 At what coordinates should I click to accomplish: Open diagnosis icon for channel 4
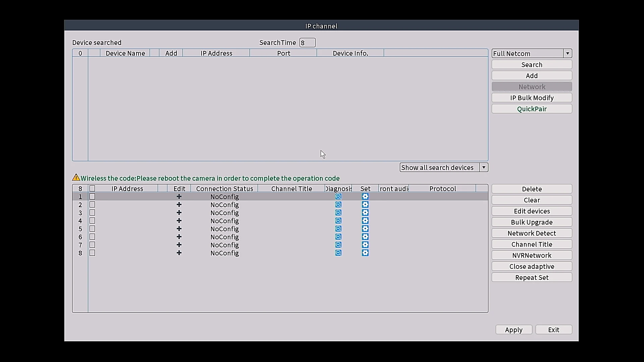[x=338, y=221]
